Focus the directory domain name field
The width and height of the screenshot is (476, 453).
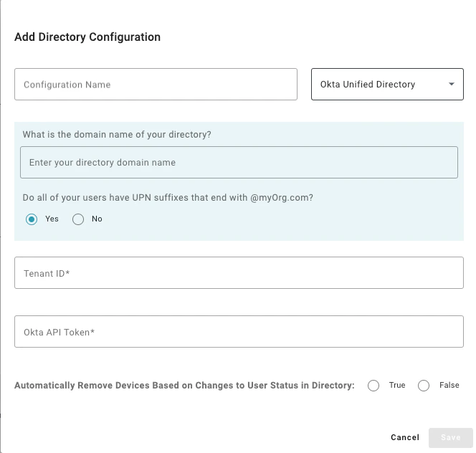click(239, 163)
